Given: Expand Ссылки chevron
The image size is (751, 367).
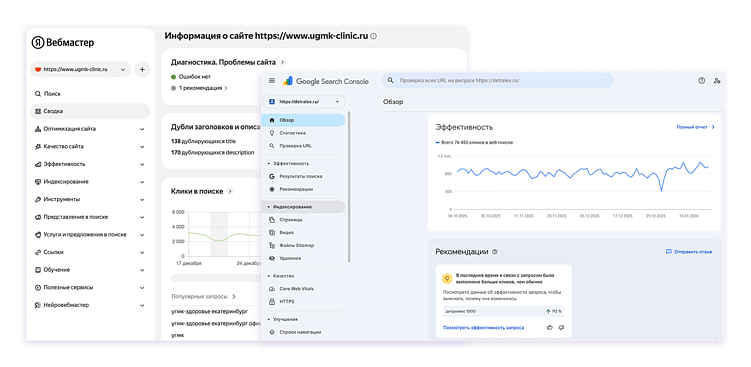Looking at the screenshot, I should pyautogui.click(x=142, y=252).
